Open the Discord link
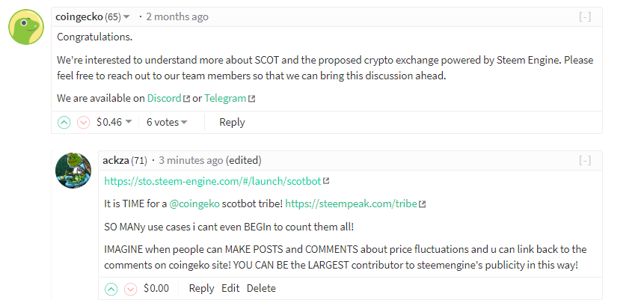This screenshot has width=644, height=303. click(164, 98)
